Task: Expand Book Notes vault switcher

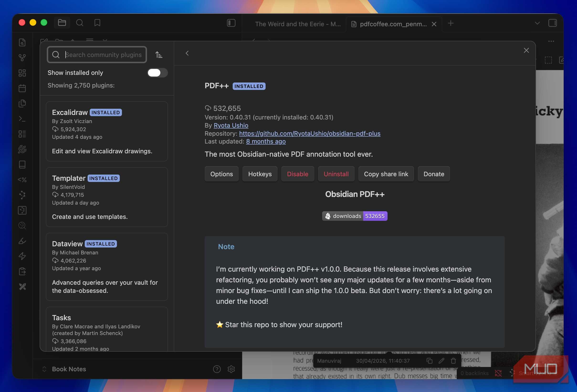Action: click(x=44, y=369)
